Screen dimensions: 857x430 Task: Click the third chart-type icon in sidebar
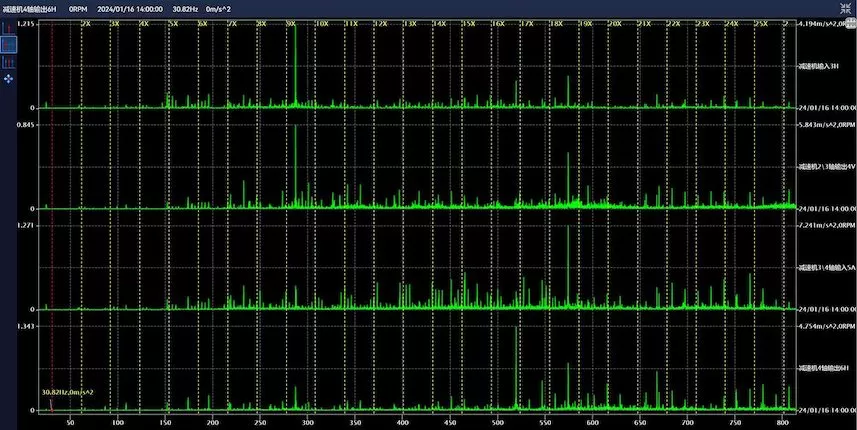tap(8, 62)
